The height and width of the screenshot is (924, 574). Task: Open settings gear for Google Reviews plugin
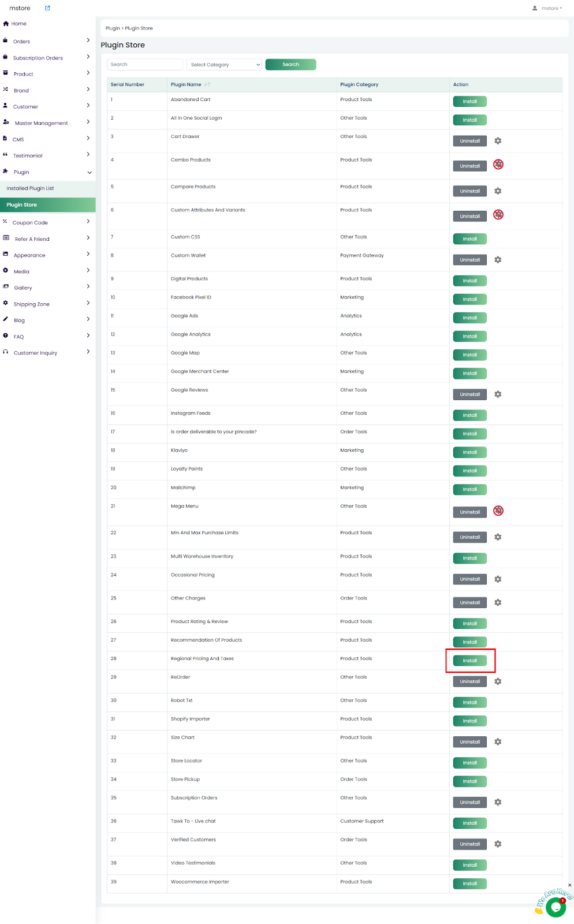point(498,394)
